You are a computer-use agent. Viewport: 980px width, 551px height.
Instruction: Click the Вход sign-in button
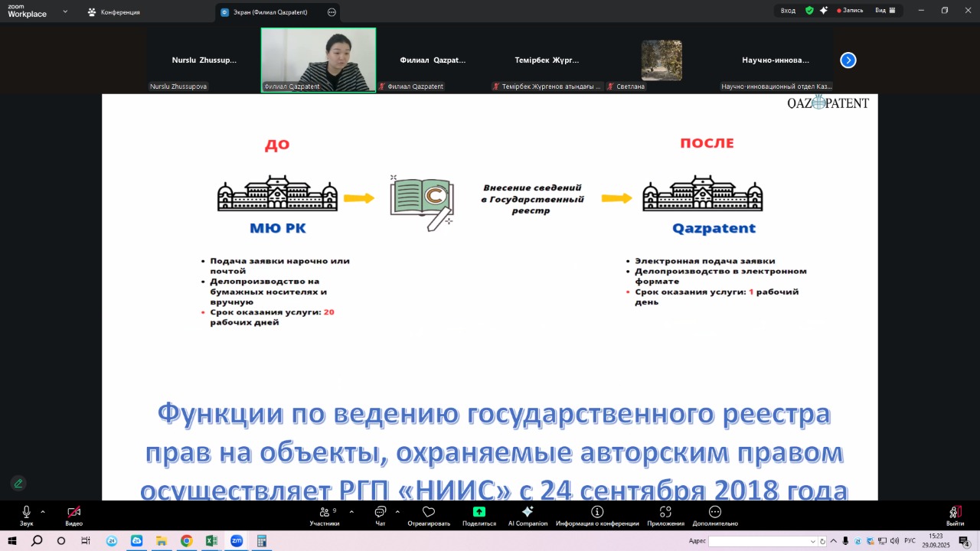pos(788,11)
